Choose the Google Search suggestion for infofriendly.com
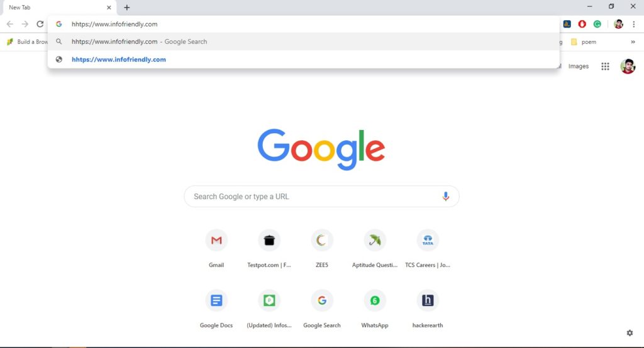The height and width of the screenshot is (348, 644). (x=304, y=41)
